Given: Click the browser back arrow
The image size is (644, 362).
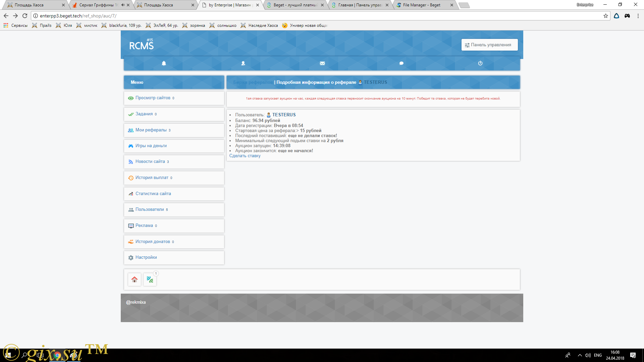Looking at the screenshot, I should [x=6, y=16].
